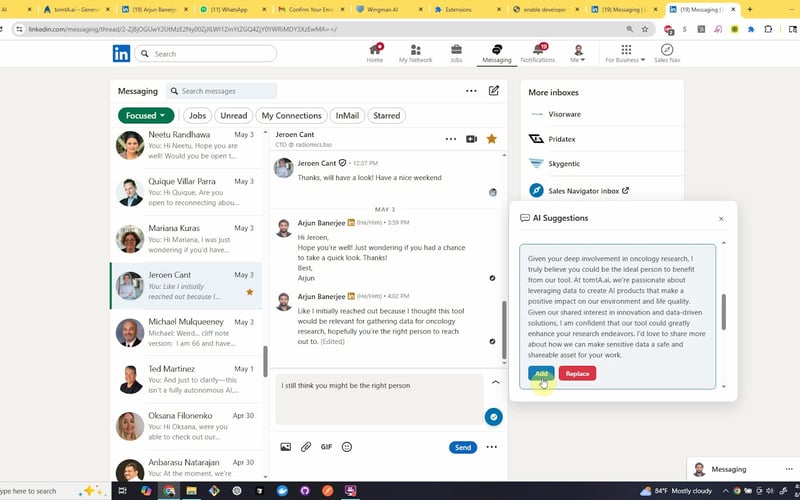Open more send options next to Send
Screen dimensions: 800x500
[x=491, y=447]
